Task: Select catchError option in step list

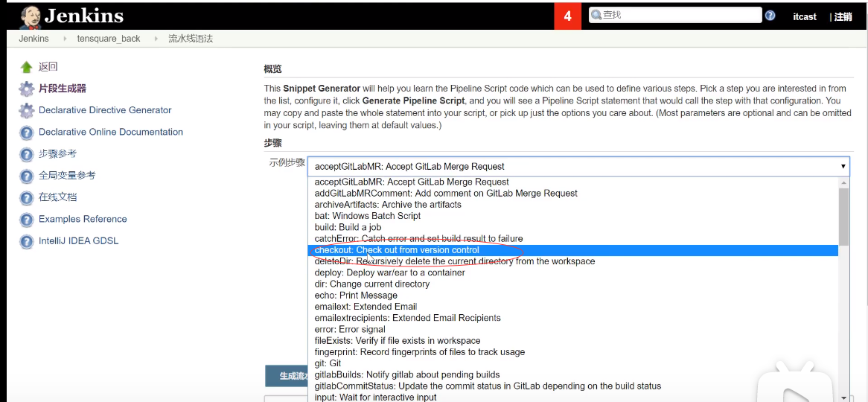Action: pyautogui.click(x=573, y=239)
